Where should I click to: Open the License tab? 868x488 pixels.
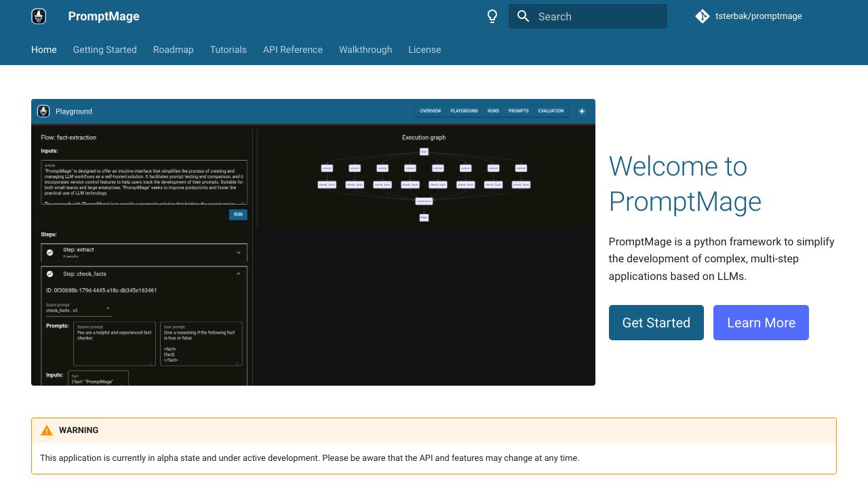pos(425,49)
